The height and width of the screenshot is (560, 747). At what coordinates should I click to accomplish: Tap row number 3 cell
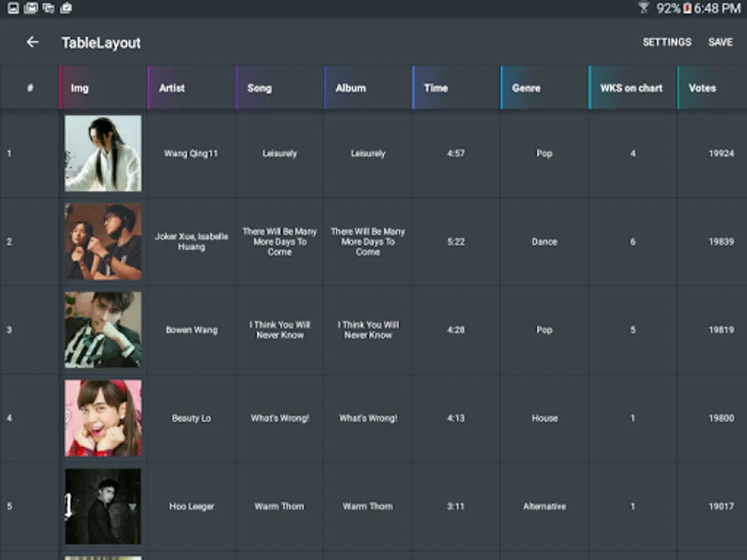coord(30,330)
